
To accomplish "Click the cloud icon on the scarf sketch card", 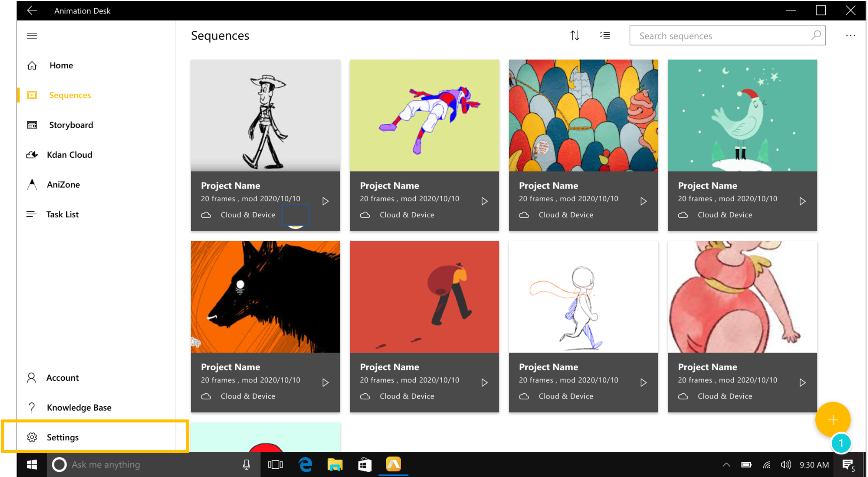I will point(524,396).
